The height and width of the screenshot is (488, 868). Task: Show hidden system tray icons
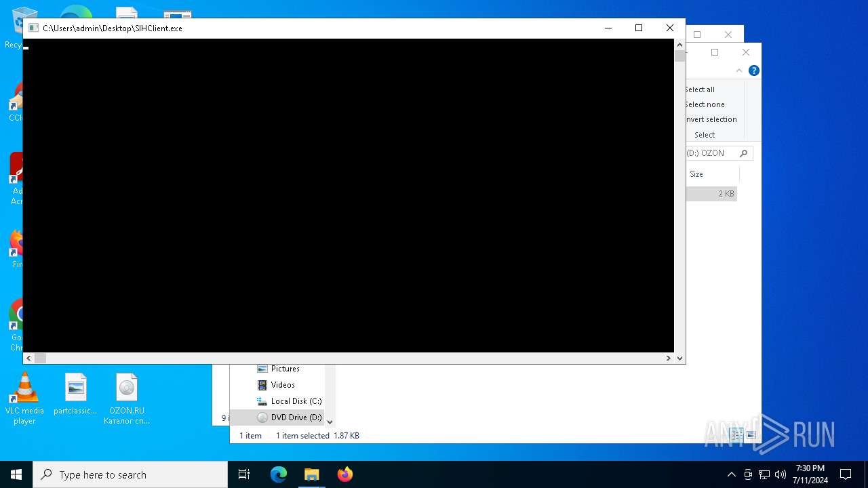coord(731,474)
